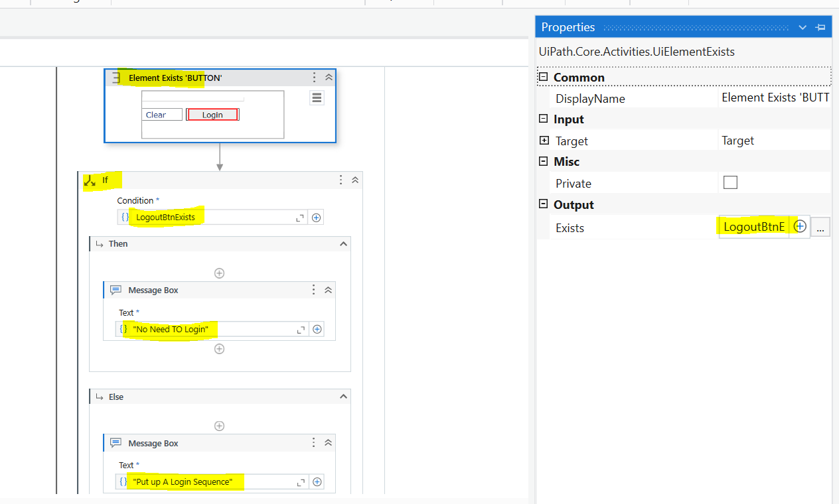Viewport: 839px width, 504px height.
Task: Click UiPath.Core.Activities.UiElementExists type label
Action: pyautogui.click(x=637, y=52)
